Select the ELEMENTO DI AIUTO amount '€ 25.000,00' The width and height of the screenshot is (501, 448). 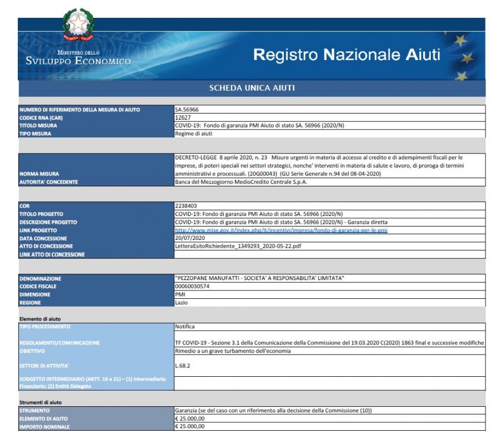[189, 419]
